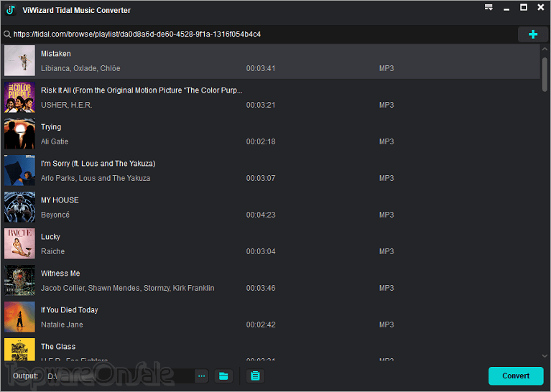Click the ViWizard app logo icon
This screenshot has width=551, height=392.
click(x=11, y=10)
